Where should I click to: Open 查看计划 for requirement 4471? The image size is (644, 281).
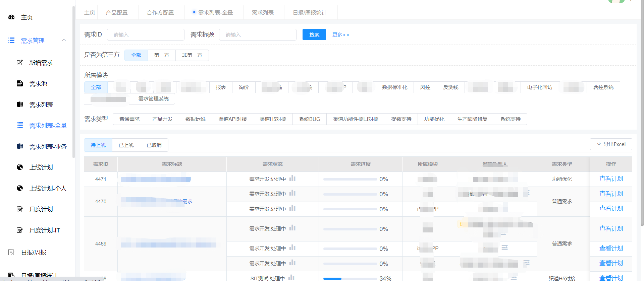pyautogui.click(x=611, y=179)
